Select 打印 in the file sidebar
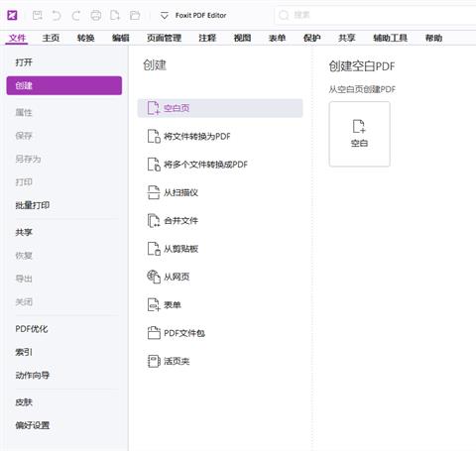Screen dimensions: 476x451 click(24, 182)
